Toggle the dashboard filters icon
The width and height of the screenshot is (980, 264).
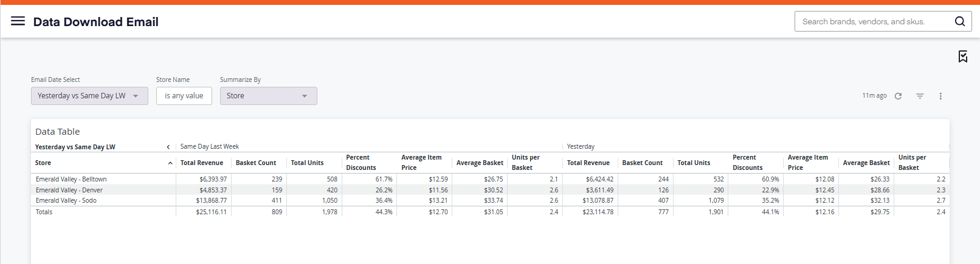[x=920, y=96]
